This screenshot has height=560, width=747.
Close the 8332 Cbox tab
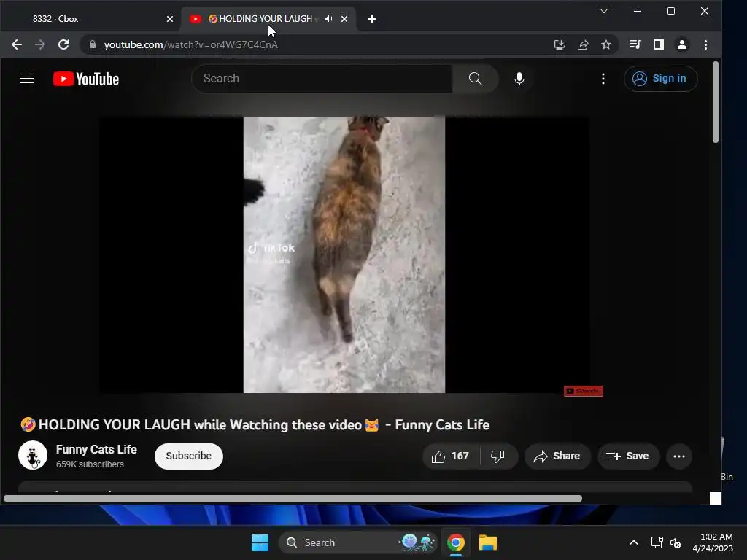click(169, 19)
